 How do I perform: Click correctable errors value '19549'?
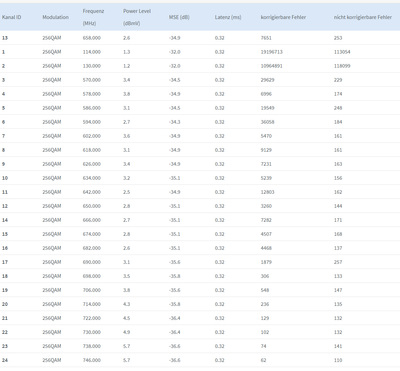268,108
